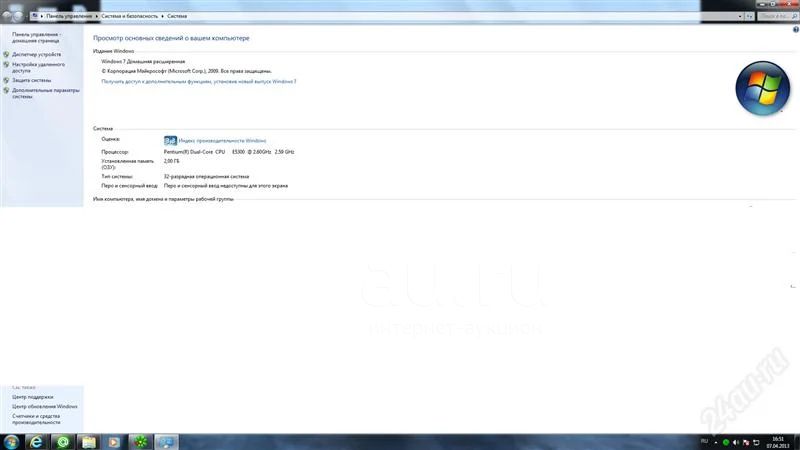Image resolution: width=800 pixels, height=450 pixels.
Task: Open the green @ Mail.ru agent taskbar icon
Action: [63, 442]
